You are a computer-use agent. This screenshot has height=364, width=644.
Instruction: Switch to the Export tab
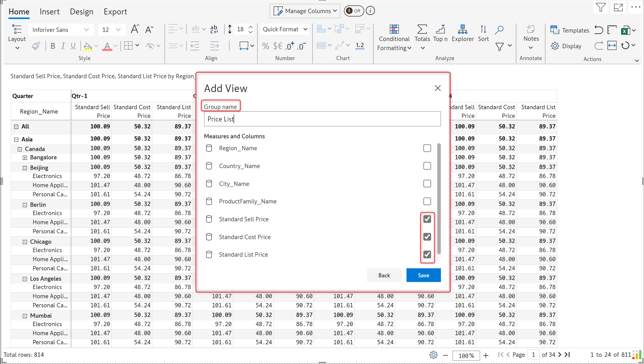pos(115,12)
